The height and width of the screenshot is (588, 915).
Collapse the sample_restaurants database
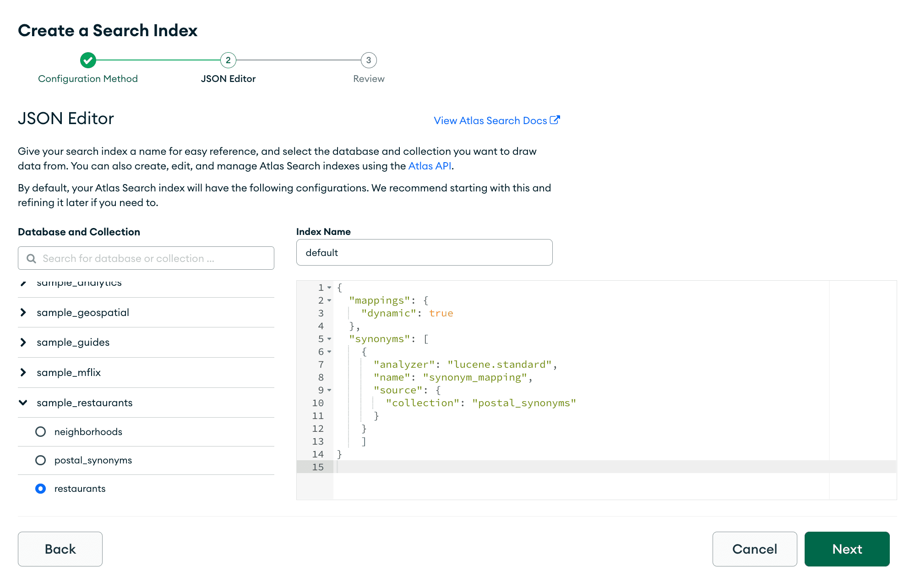(23, 403)
